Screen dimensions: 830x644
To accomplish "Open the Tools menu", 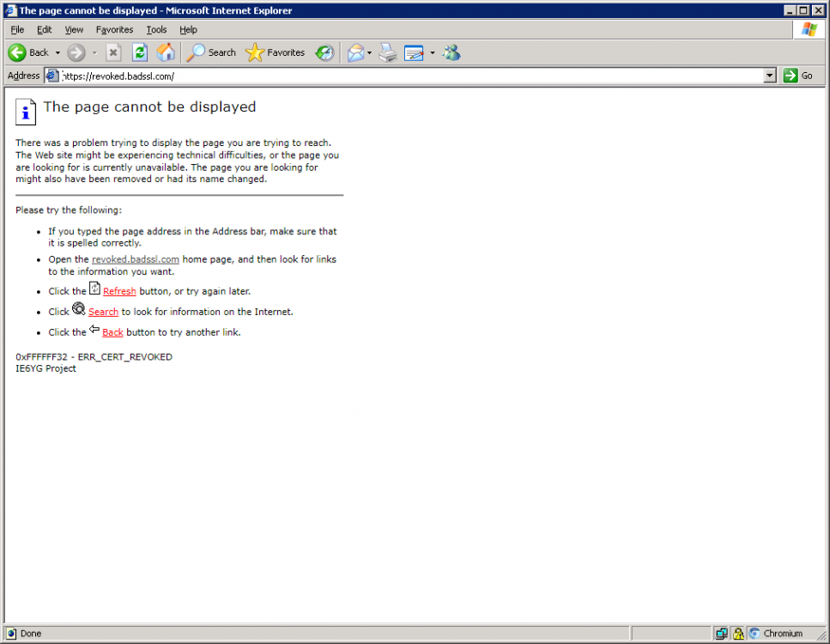I will point(156,29).
